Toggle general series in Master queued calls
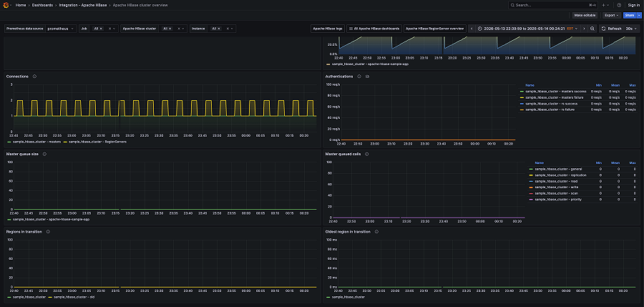Screen dimensions: 644x307 tap(559, 169)
